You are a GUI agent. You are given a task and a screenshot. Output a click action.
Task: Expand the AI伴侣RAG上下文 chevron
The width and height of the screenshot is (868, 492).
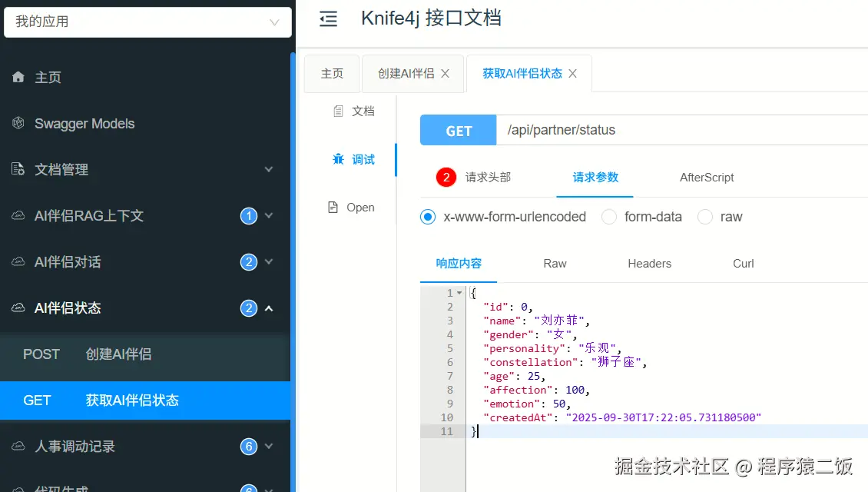click(x=269, y=215)
